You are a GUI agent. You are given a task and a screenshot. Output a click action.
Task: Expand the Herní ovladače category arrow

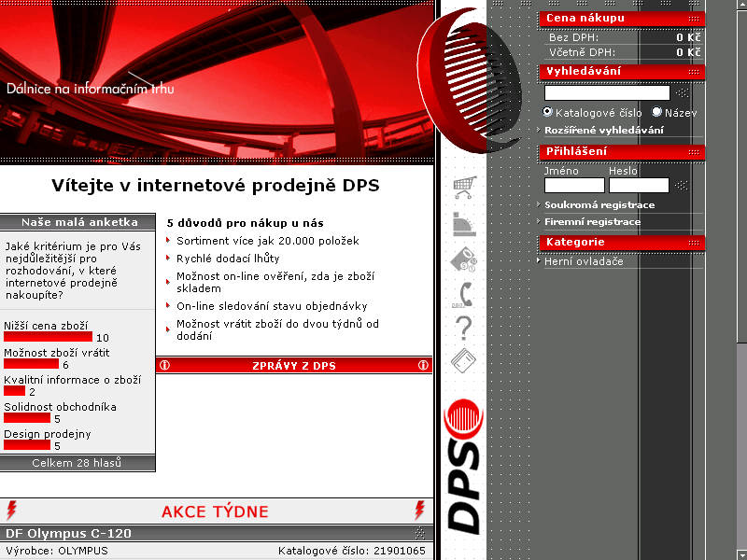pos(539,261)
